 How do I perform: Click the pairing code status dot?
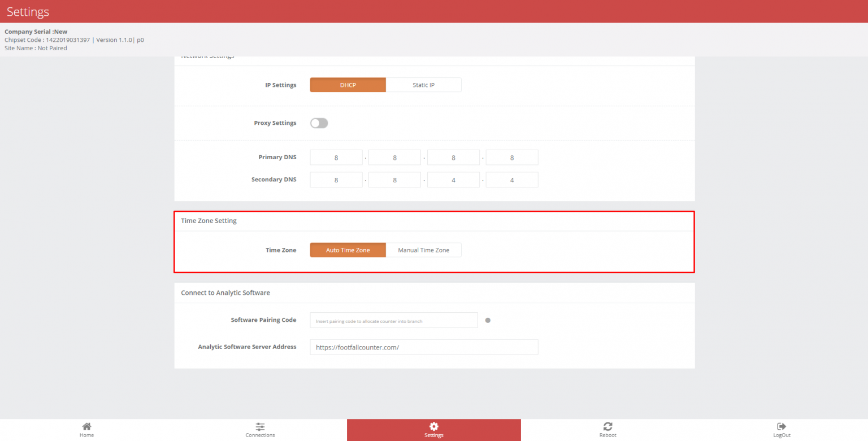488,320
